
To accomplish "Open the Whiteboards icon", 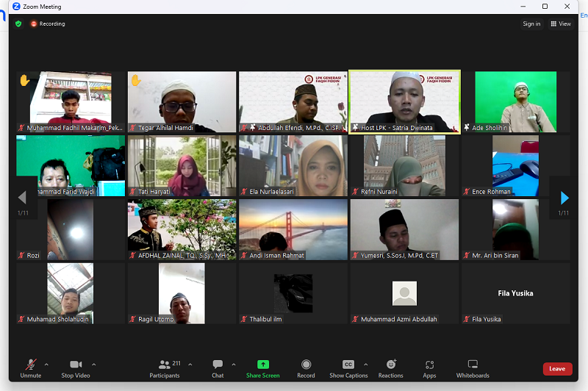I will click(x=473, y=364).
